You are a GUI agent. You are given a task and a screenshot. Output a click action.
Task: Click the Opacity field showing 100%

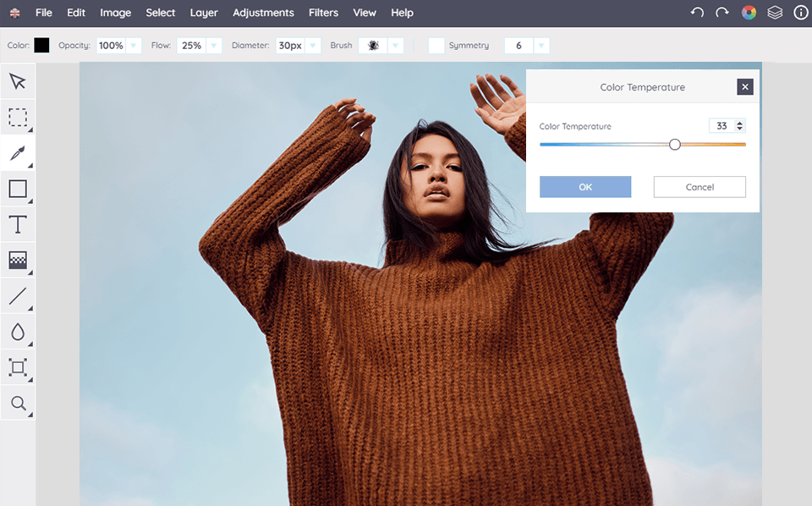112,46
